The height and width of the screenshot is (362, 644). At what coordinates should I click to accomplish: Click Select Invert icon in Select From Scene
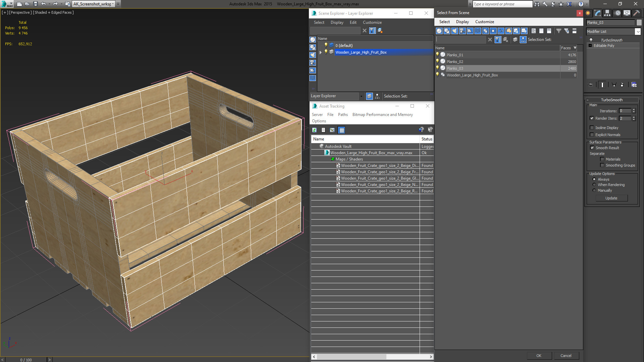click(x=549, y=31)
